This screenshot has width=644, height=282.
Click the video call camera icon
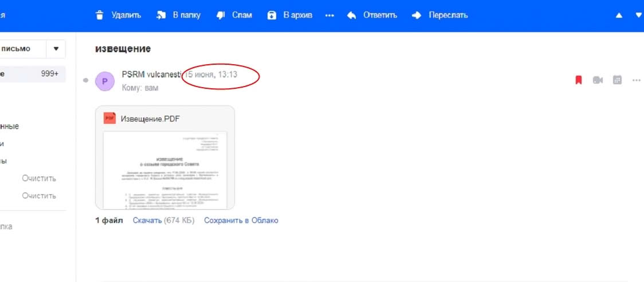coord(598,80)
